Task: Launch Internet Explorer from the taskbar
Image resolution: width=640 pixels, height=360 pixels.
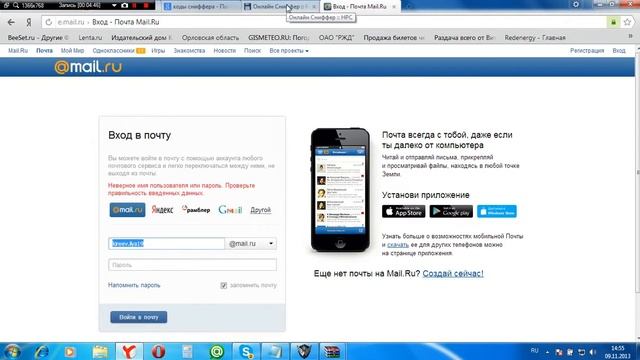Action: point(42,351)
